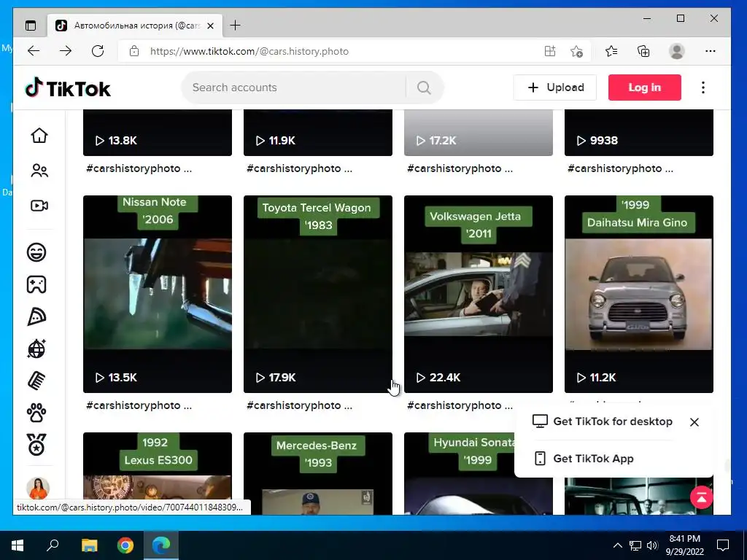The height and width of the screenshot is (560, 747).
Task: Open TikTok more options vertical dots
Action: (703, 87)
